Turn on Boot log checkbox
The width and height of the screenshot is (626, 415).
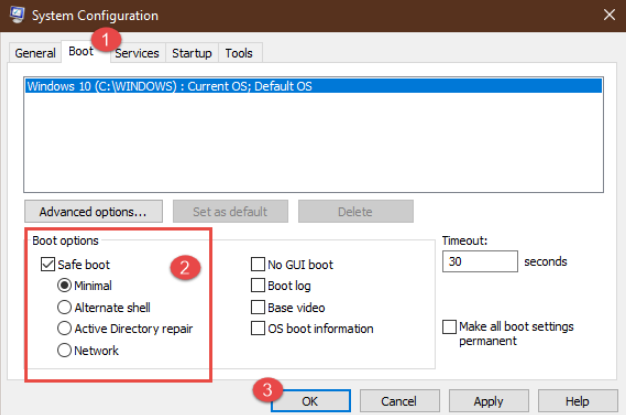pyautogui.click(x=257, y=286)
